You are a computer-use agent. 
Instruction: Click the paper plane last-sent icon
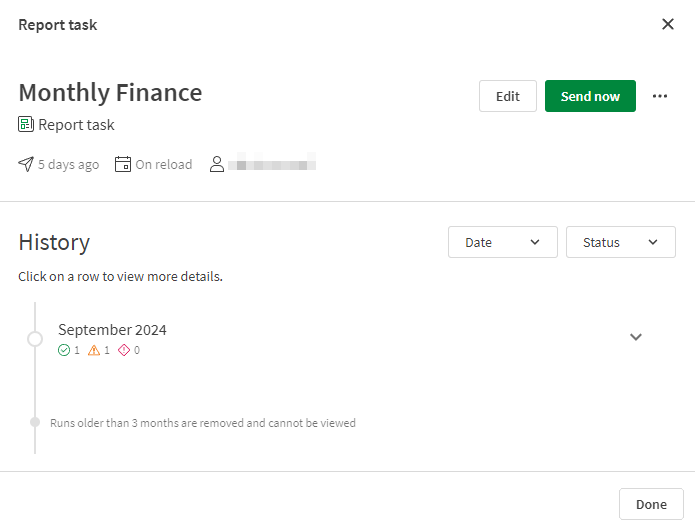[x=26, y=164]
